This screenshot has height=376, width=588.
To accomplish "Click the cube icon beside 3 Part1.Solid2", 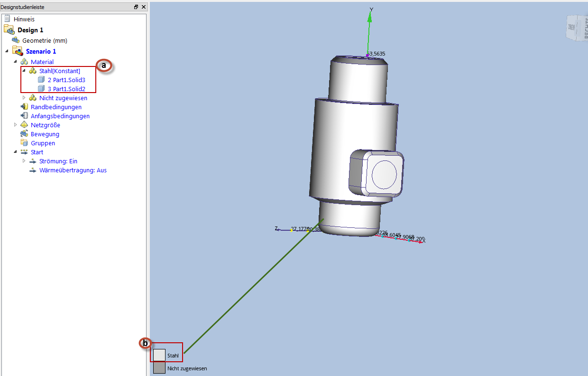I will click(x=41, y=89).
